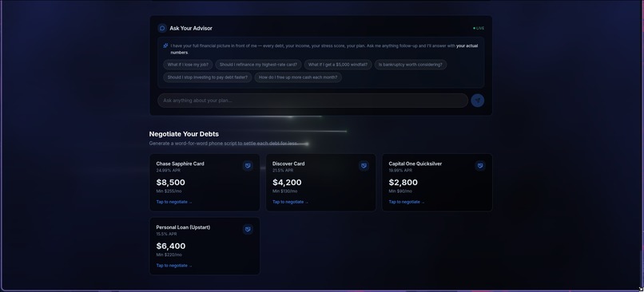644x292 pixels.
Task: Ask 'Should I refinance my highest-rate card?'
Action: (258, 65)
